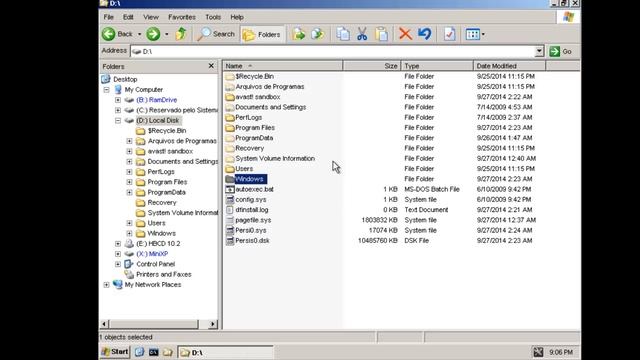This screenshot has width=640, height=360.
Task: Open the Help menu
Action: point(237,17)
